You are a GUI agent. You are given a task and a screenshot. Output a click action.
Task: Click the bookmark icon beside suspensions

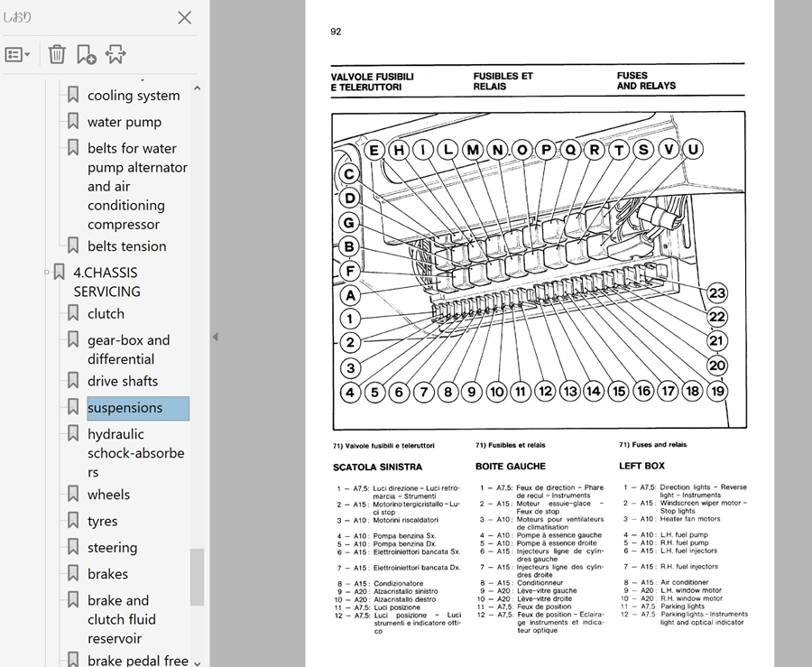click(x=73, y=406)
